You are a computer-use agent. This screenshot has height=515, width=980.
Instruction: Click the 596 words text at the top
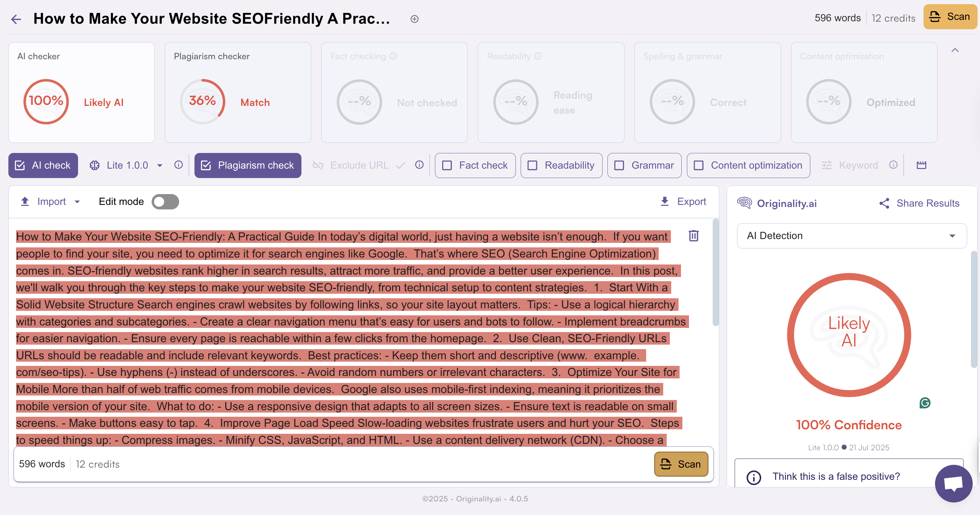click(x=837, y=18)
